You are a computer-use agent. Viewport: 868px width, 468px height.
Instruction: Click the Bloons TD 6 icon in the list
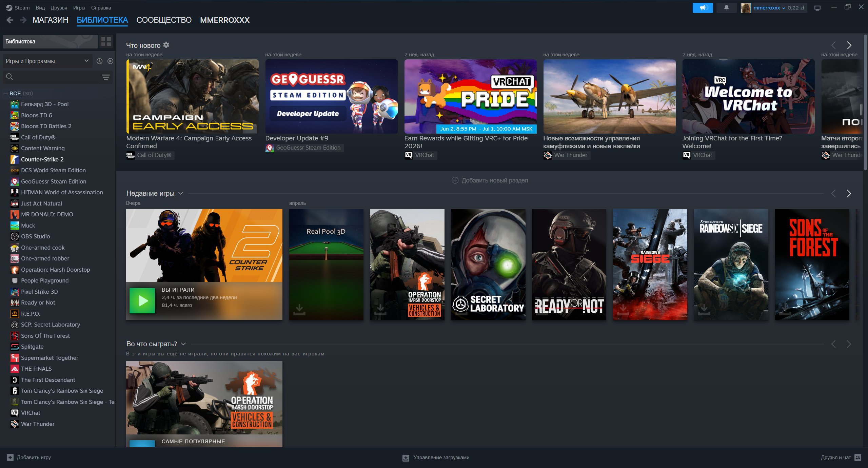tap(15, 115)
